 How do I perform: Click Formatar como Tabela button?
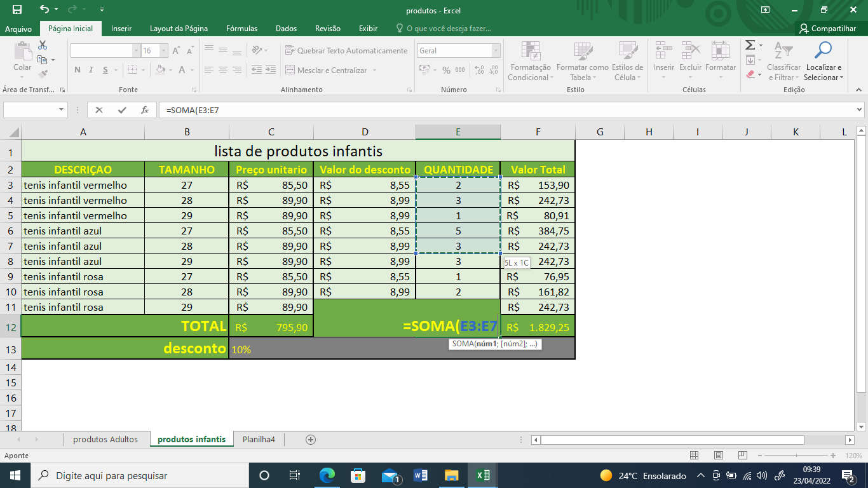click(x=582, y=61)
